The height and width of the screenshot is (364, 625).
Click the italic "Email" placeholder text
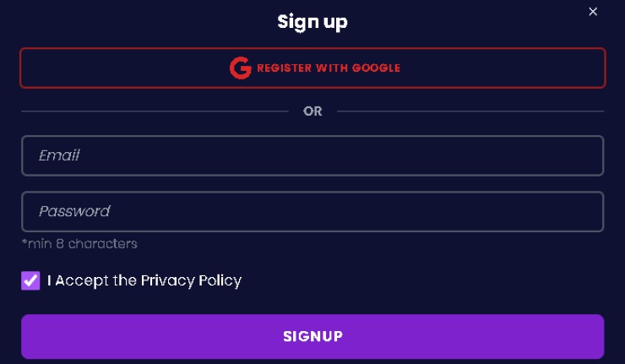pyautogui.click(x=59, y=156)
